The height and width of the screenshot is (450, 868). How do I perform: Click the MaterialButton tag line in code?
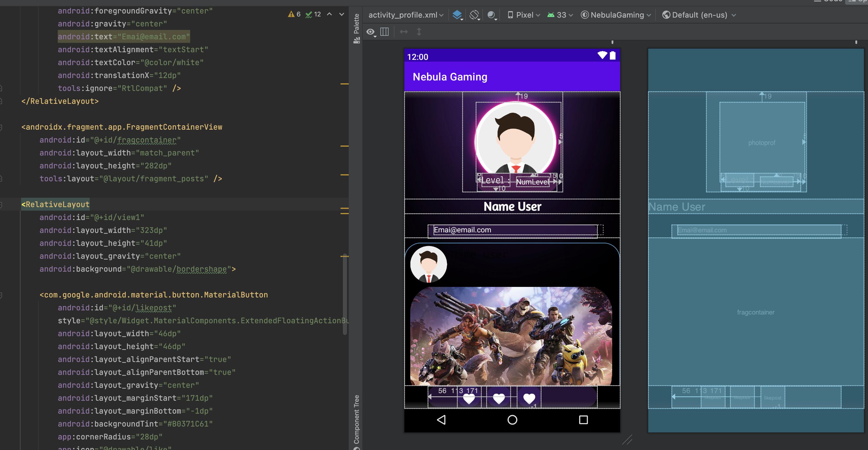coord(154,295)
